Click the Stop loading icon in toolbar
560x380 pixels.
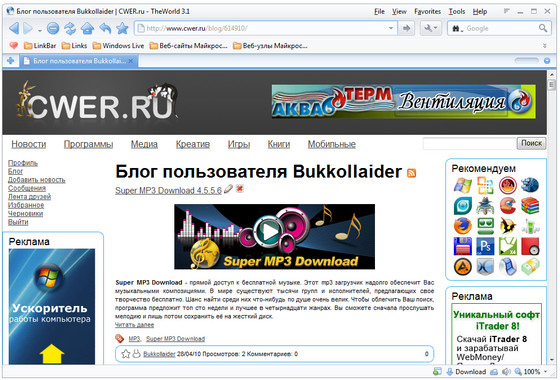coord(53,28)
